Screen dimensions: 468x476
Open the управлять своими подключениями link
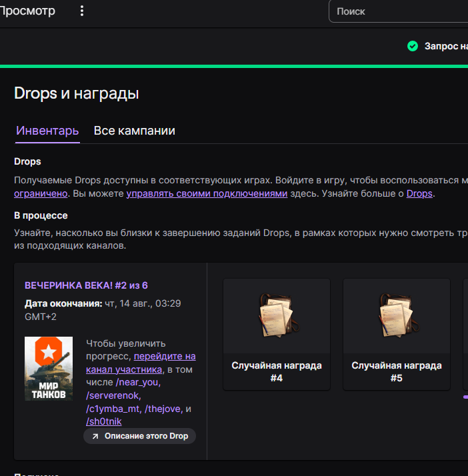(x=207, y=194)
